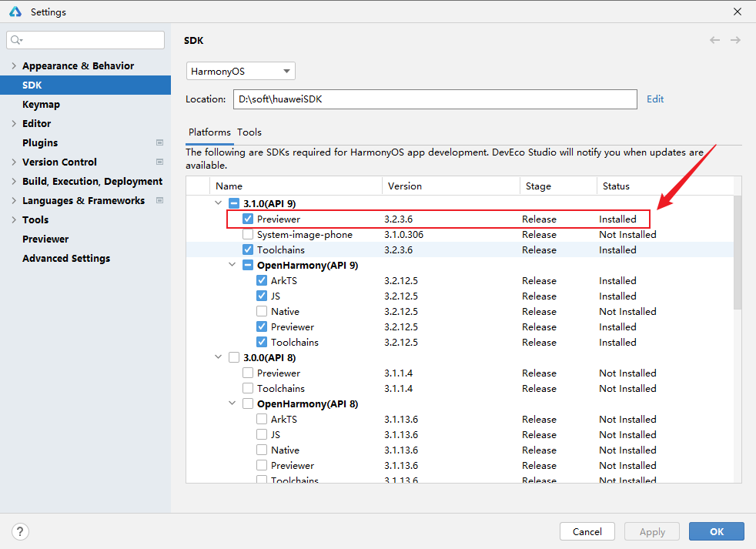This screenshot has height=549, width=756.
Task: Uncheck Toolchains version 3.2.12.5
Action: coord(262,343)
